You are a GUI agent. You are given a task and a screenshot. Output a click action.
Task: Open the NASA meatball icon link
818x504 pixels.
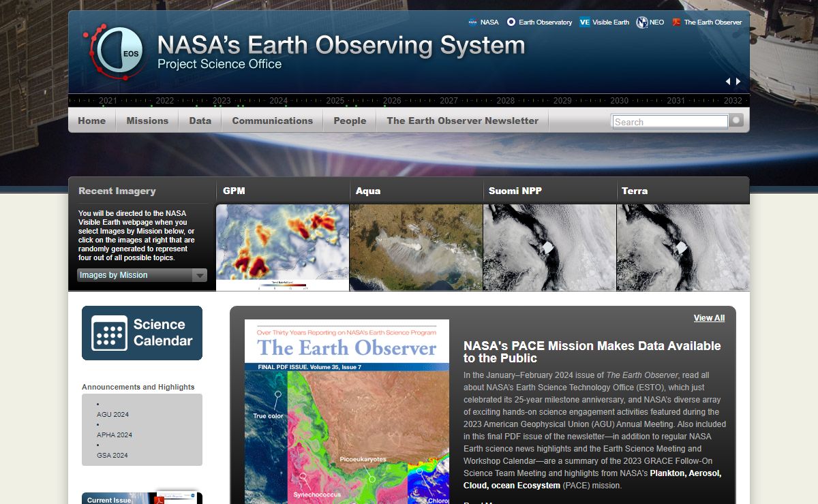472,22
